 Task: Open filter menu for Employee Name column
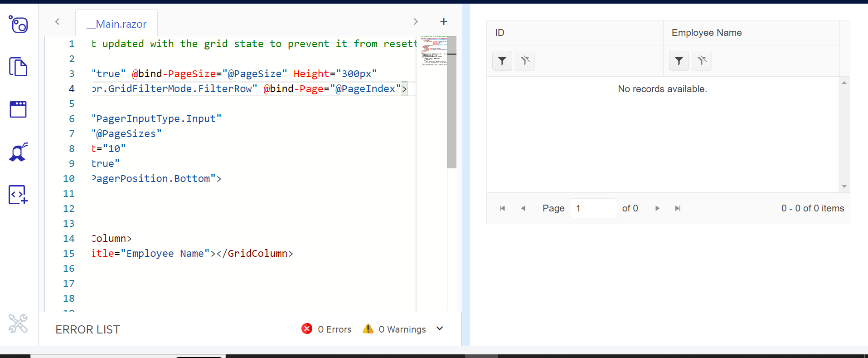pos(679,61)
